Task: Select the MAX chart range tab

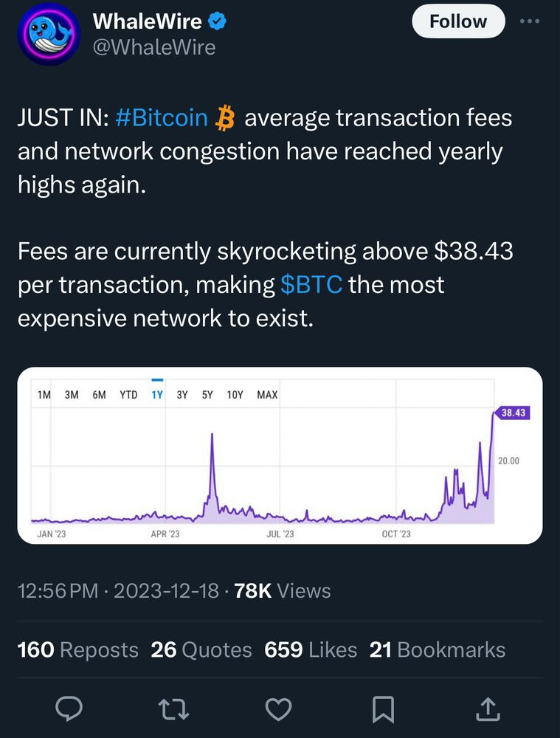Action: [x=267, y=395]
